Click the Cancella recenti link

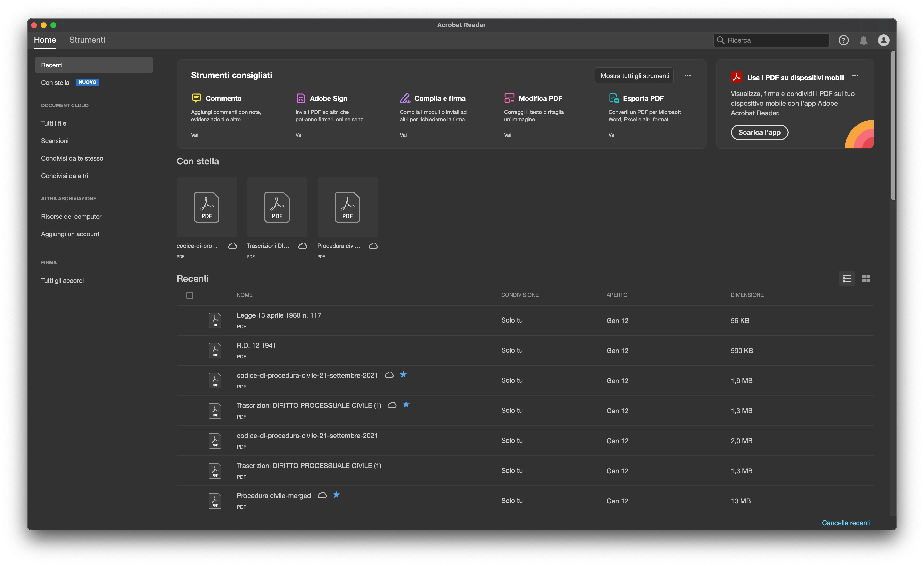(846, 523)
